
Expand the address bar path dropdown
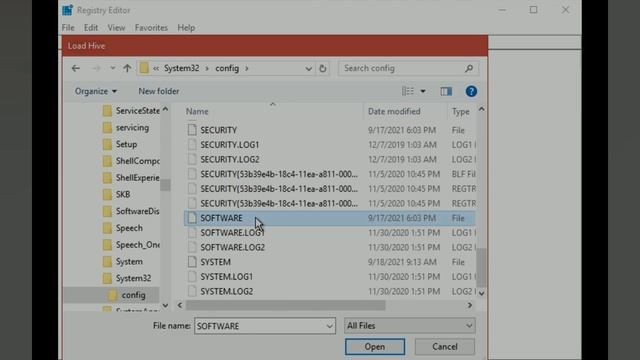(309, 69)
